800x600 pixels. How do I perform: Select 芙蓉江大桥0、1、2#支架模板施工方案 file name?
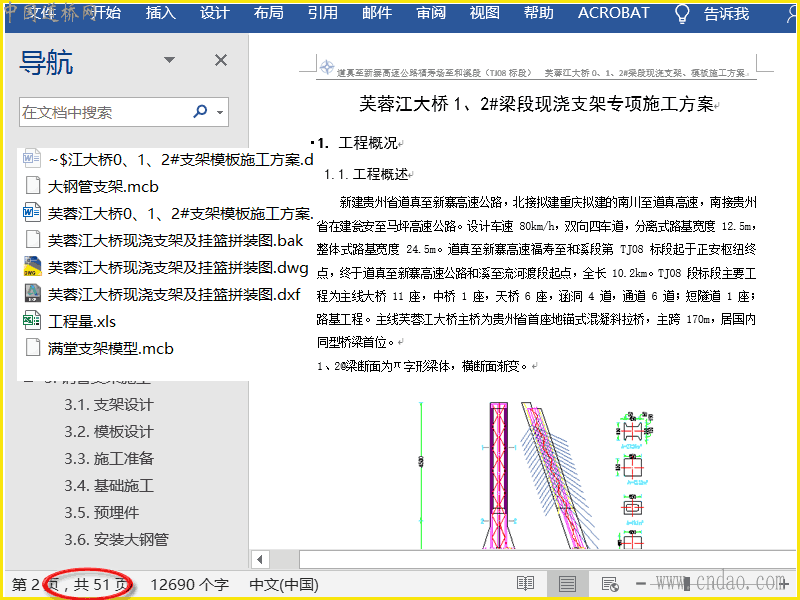pos(181,214)
